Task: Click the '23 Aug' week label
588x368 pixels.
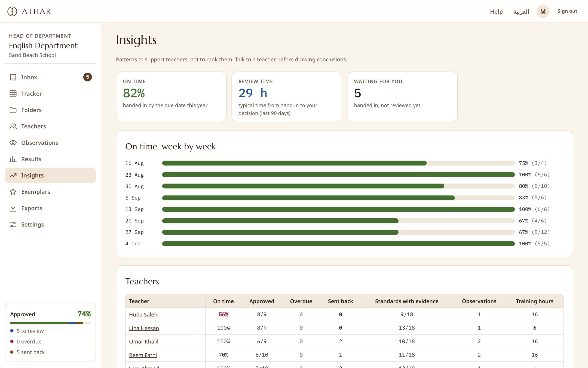Action: pos(134,175)
